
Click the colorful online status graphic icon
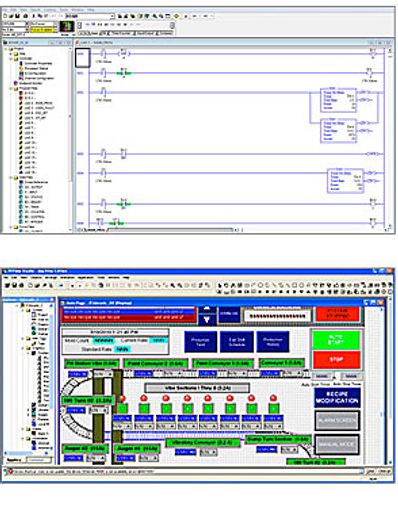[67, 27]
